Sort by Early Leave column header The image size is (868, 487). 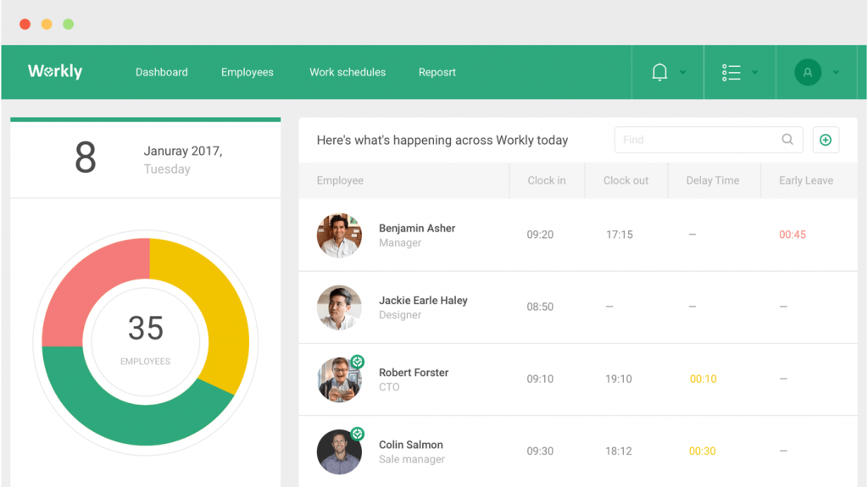tap(806, 180)
